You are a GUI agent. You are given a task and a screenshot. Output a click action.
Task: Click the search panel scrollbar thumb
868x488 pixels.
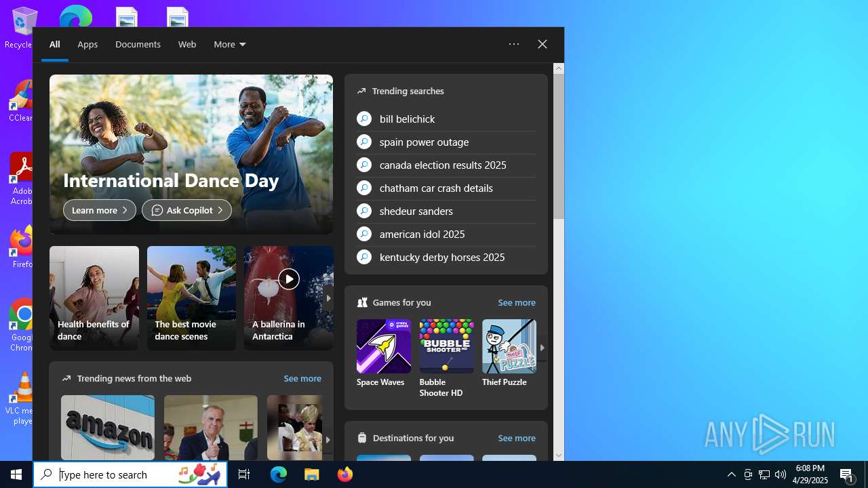[559, 146]
